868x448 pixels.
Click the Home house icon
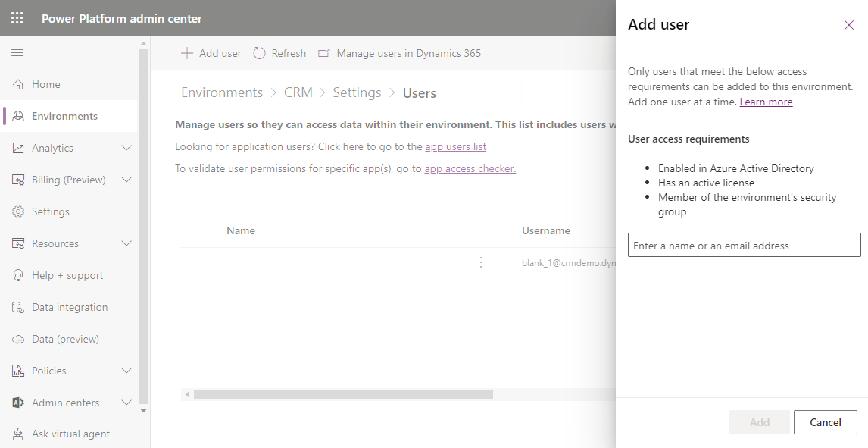(18, 84)
